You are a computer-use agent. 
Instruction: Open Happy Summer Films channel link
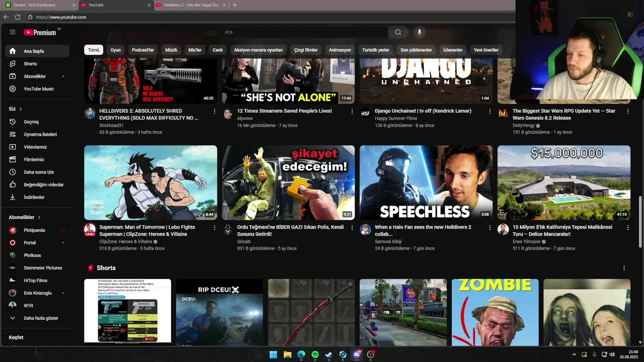click(x=396, y=119)
